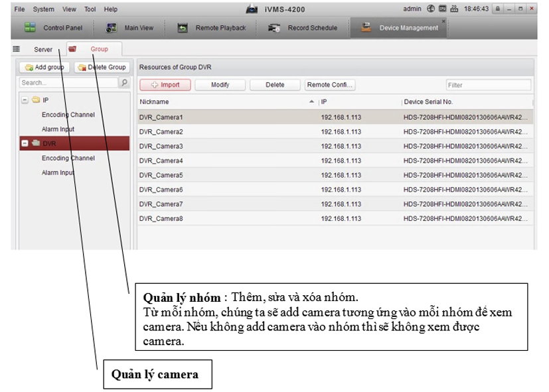Viewport: 549px width, 392px height.
Task: Click the CPU/memory status icon
Action: (443, 9)
